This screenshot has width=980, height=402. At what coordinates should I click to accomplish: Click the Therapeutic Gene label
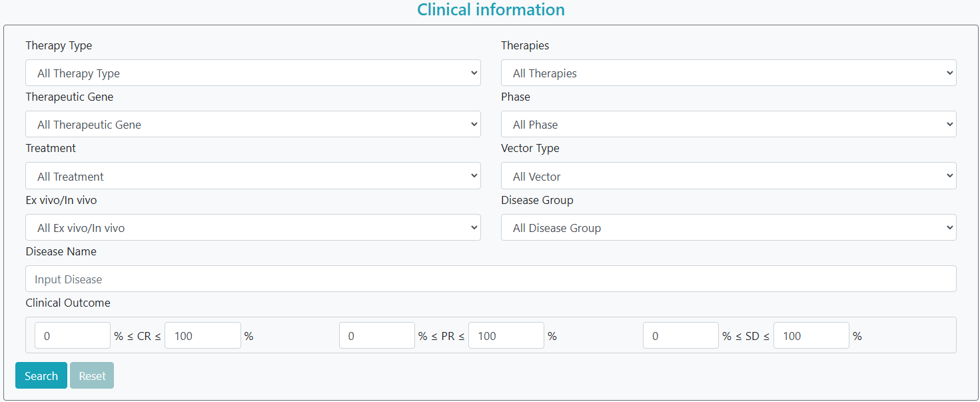click(x=69, y=97)
